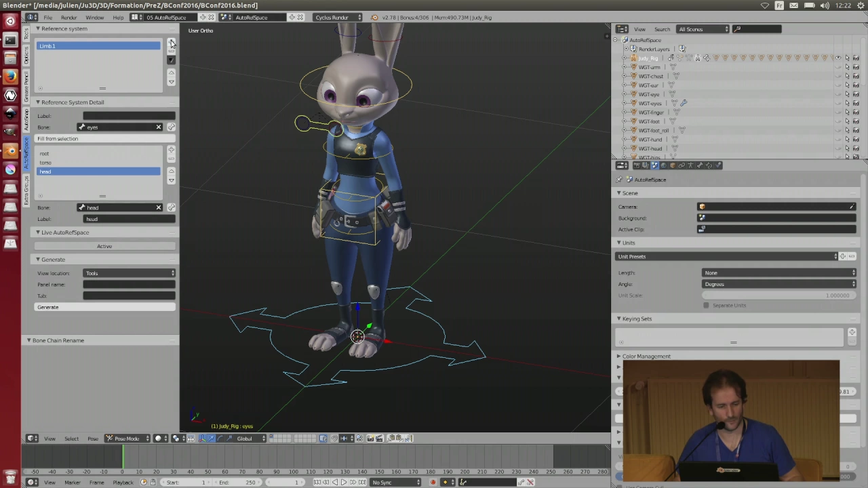Open Render menu
The width and height of the screenshot is (868, 488).
[x=68, y=17]
